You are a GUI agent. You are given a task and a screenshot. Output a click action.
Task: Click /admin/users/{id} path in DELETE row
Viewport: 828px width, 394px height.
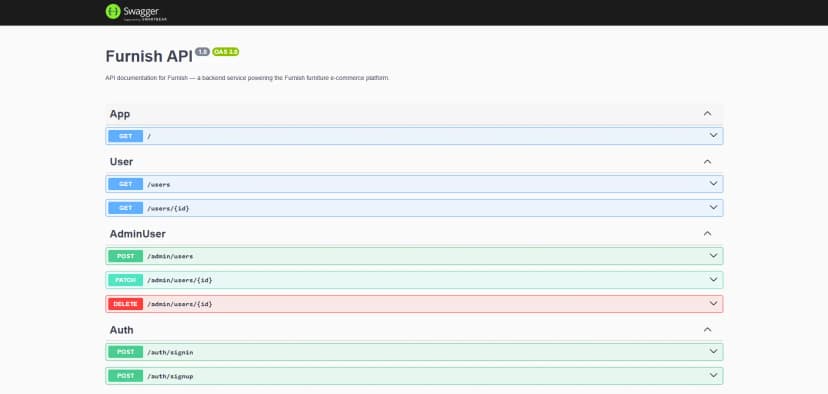[180, 304]
